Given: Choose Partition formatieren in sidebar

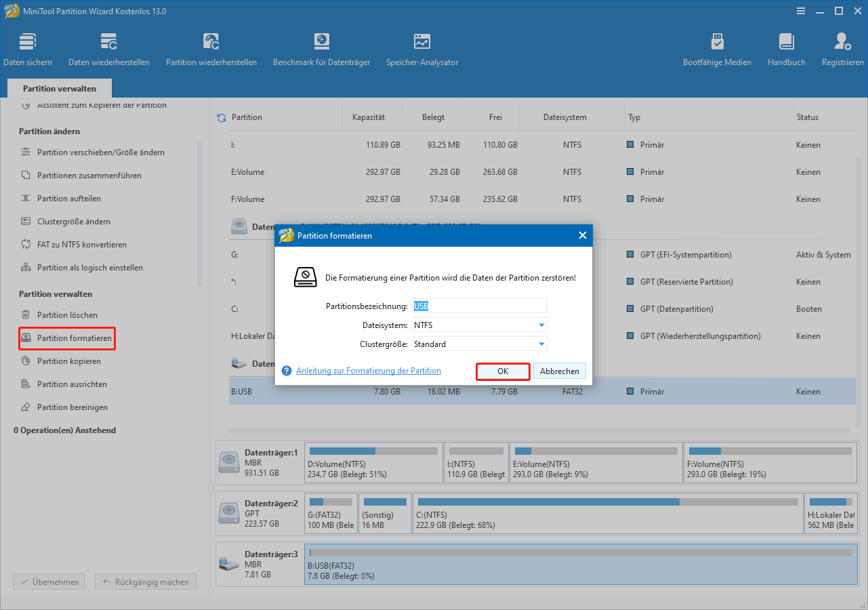Looking at the screenshot, I should [x=74, y=338].
